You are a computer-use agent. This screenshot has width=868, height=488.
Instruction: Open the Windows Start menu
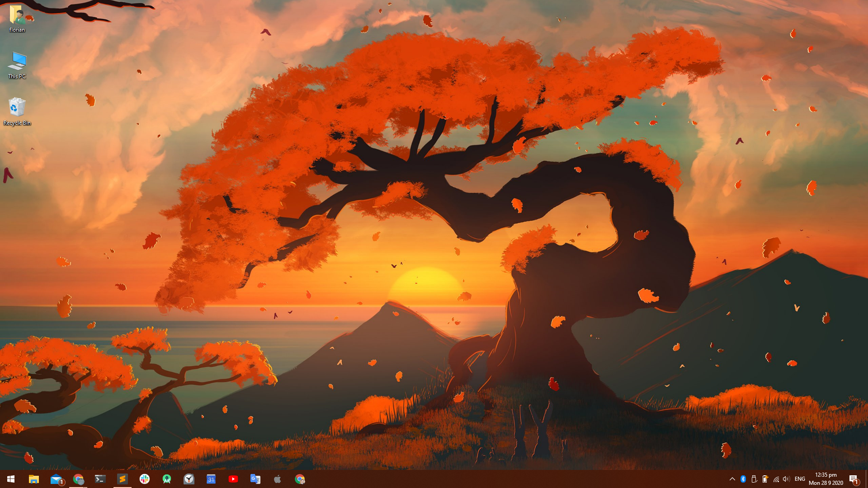(11, 479)
